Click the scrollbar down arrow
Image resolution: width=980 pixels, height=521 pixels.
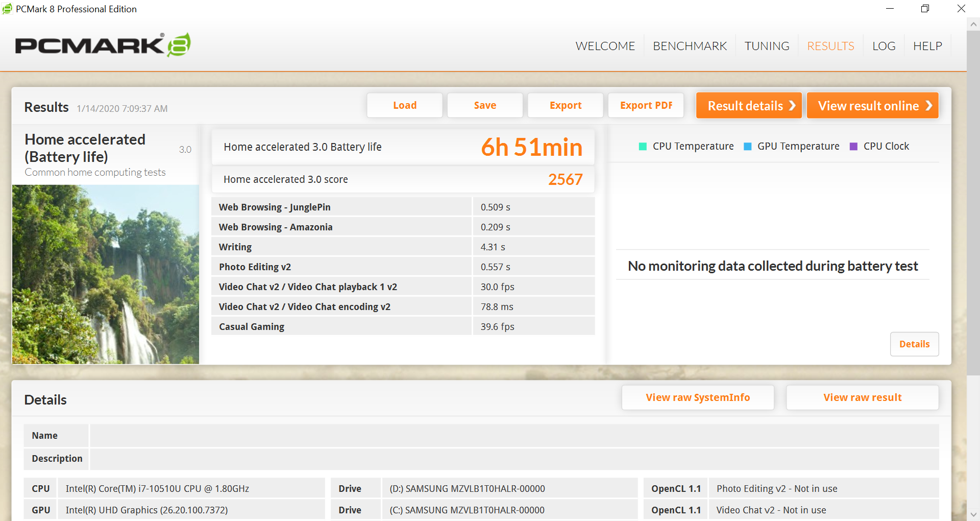click(x=973, y=514)
